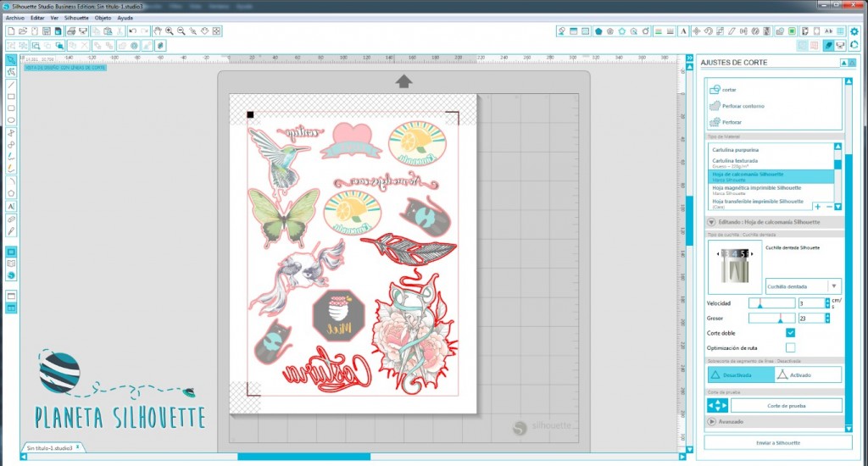
Task: Select the Pan hand tool
Action: point(157,31)
